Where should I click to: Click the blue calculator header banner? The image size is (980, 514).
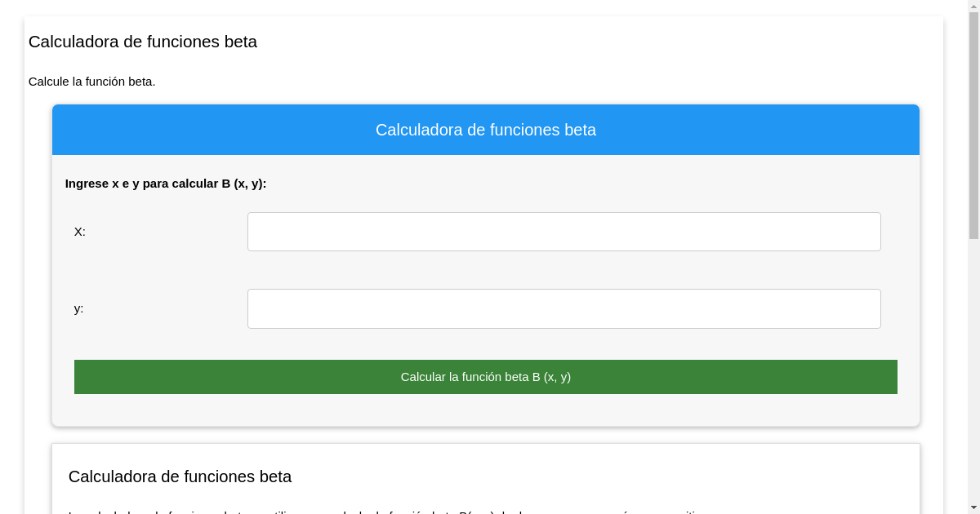tap(486, 129)
